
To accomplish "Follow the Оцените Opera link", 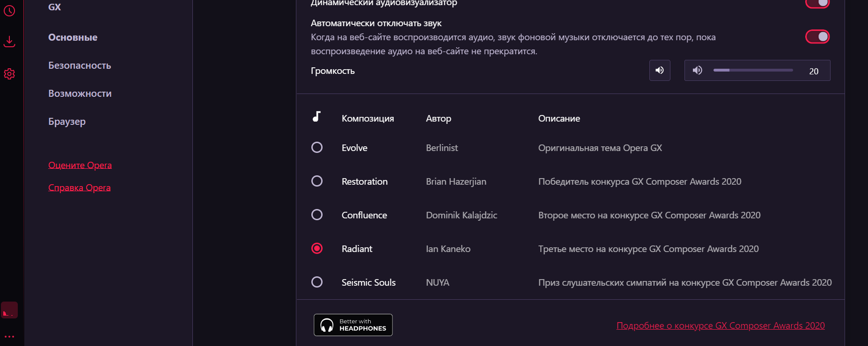I will click(80, 165).
